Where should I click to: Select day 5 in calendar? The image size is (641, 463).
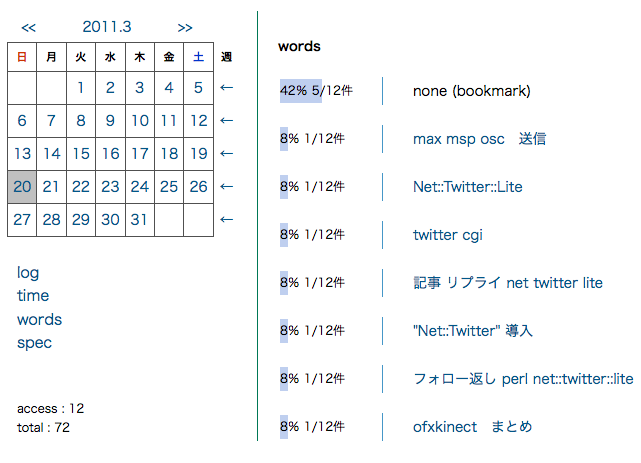[199, 88]
